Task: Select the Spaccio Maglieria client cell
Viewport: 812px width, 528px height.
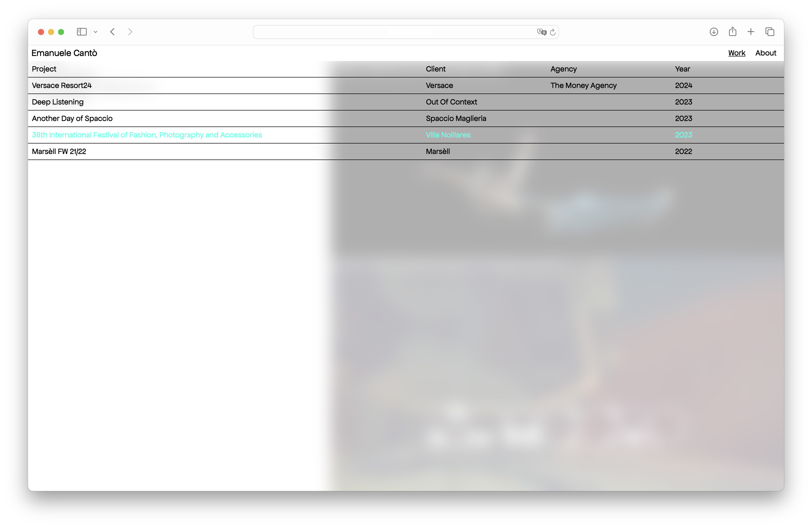Action: click(x=456, y=118)
